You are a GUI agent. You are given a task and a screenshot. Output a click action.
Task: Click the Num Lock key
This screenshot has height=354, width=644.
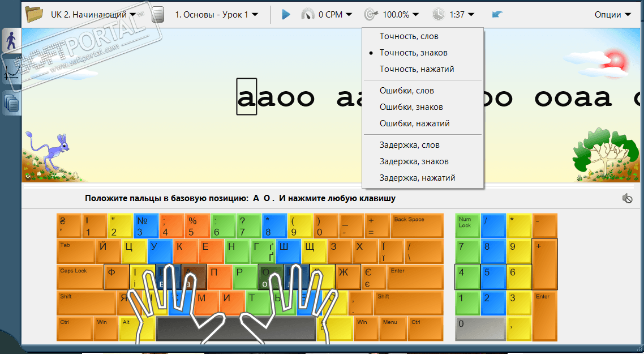(467, 226)
